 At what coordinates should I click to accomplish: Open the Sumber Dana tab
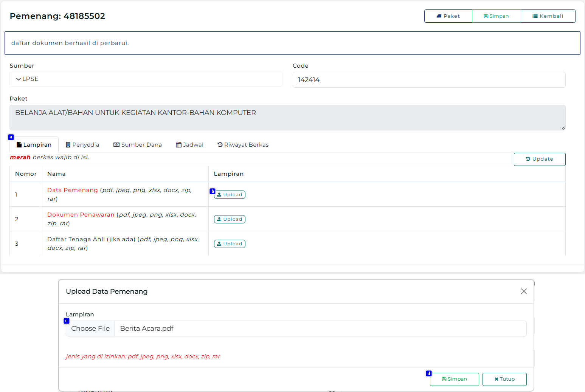[138, 145]
